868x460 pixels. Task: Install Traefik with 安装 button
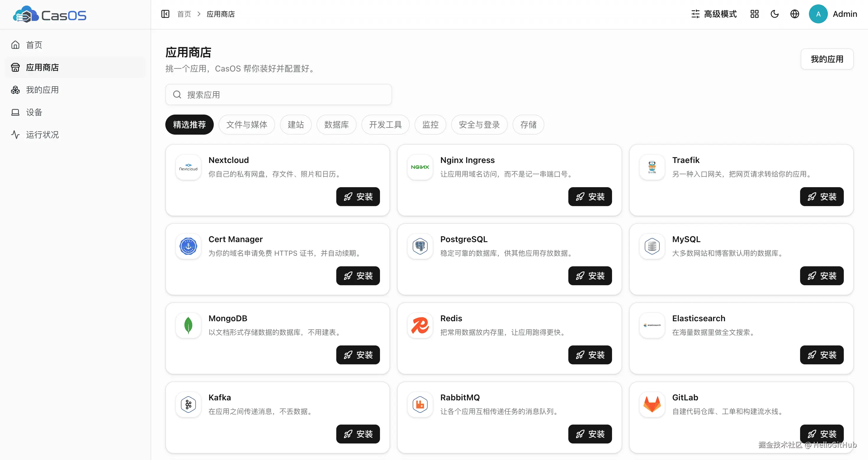[822, 196]
